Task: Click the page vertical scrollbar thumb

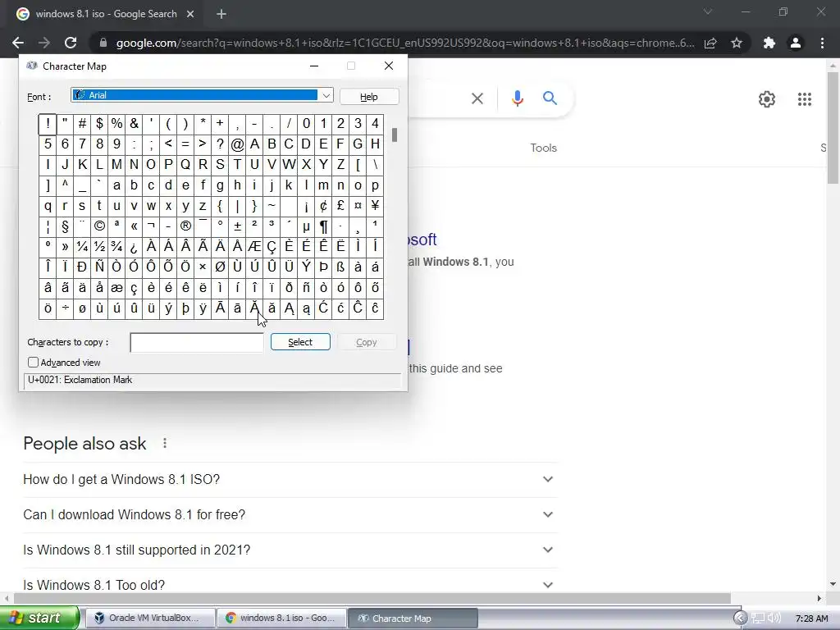Action: (833, 127)
